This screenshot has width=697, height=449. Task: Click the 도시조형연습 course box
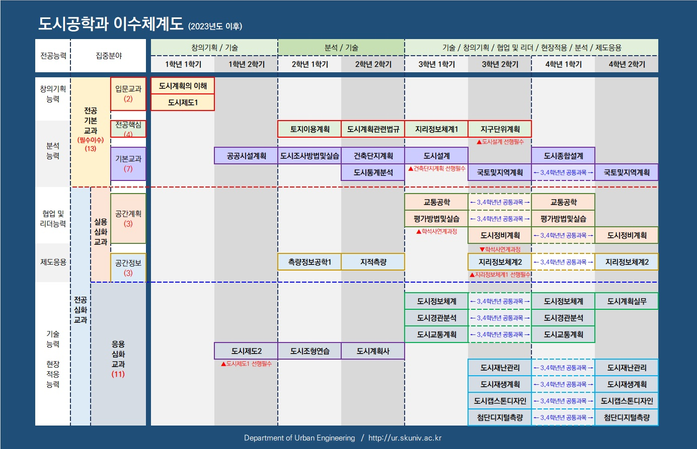point(309,351)
